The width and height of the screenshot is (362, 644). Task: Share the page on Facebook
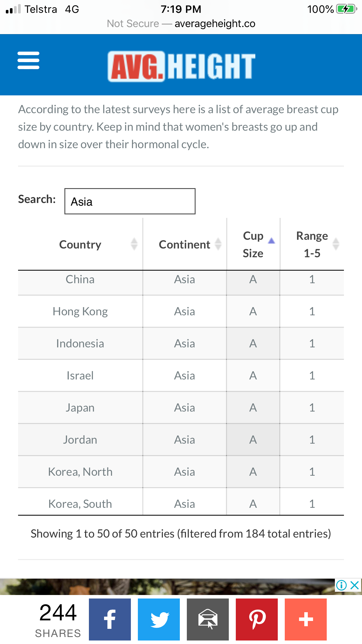110,619
